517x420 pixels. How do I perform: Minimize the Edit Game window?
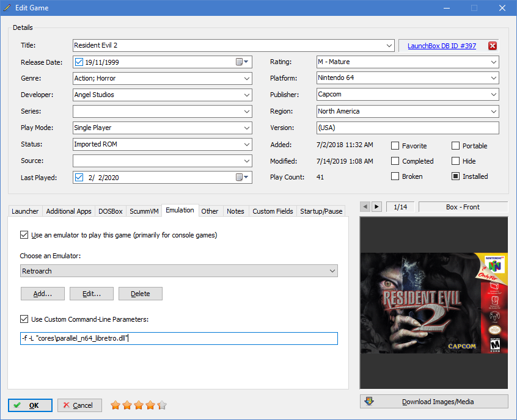click(447, 8)
